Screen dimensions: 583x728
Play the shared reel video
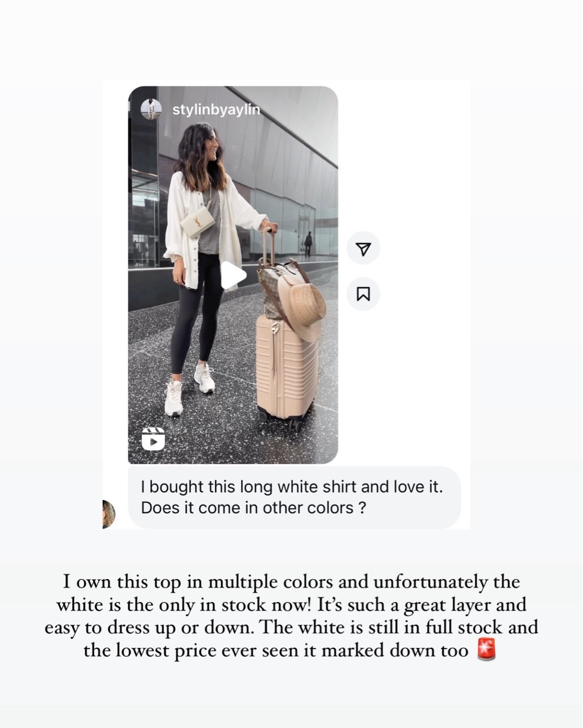pyautogui.click(x=233, y=275)
